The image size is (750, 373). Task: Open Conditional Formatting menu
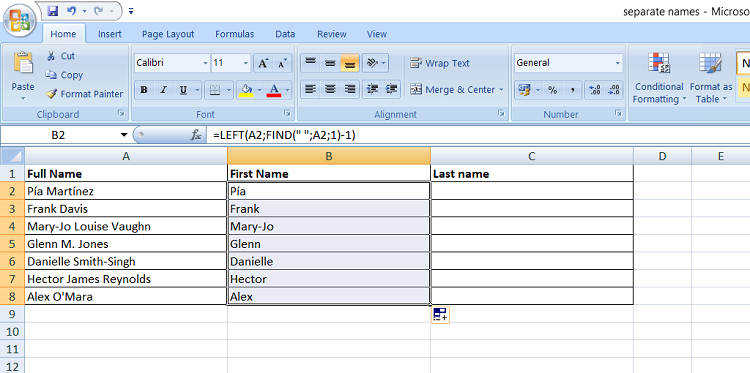(x=659, y=77)
